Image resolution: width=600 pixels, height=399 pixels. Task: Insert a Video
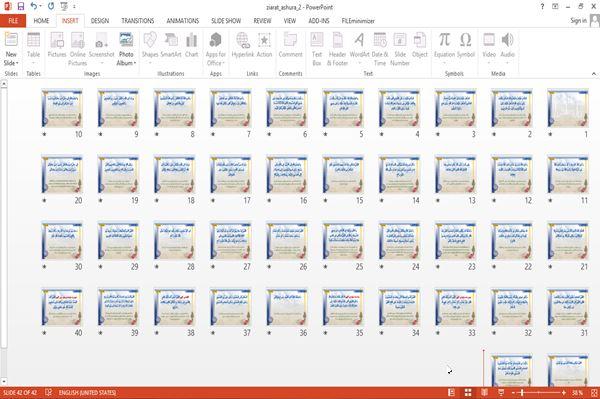click(489, 49)
